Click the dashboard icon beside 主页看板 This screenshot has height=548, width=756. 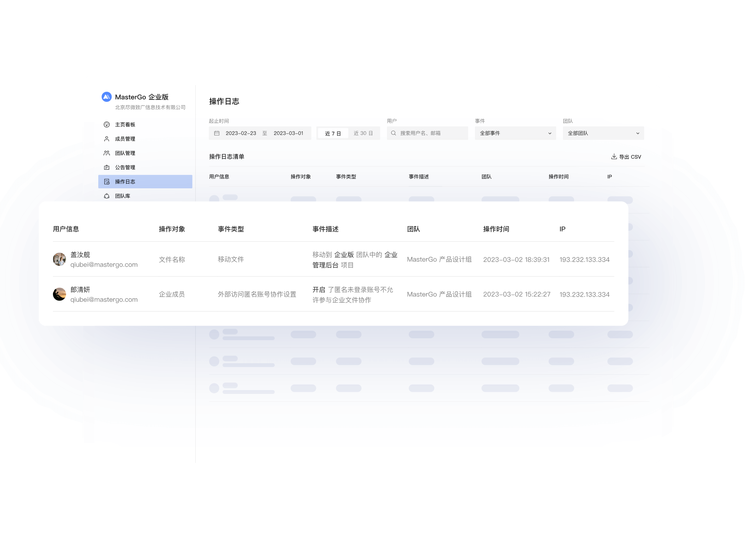[x=107, y=125]
